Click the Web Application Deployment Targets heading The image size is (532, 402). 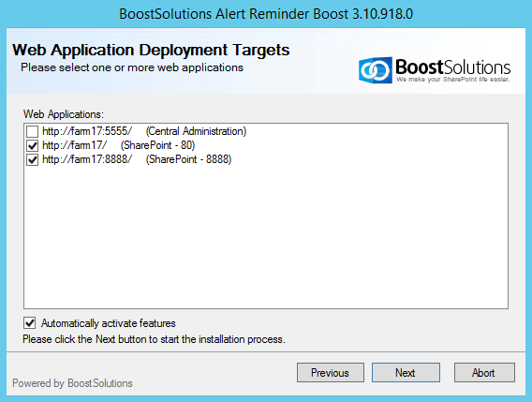[151, 50]
